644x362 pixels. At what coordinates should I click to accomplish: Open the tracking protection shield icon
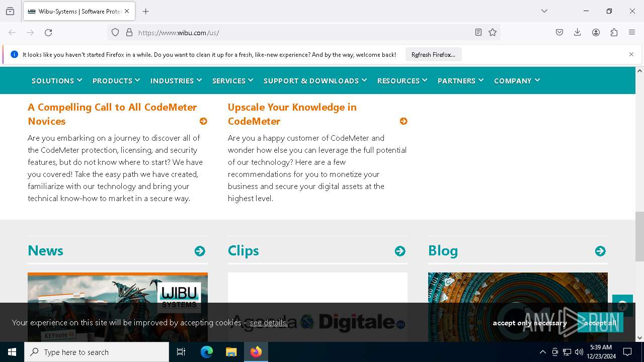(115, 33)
